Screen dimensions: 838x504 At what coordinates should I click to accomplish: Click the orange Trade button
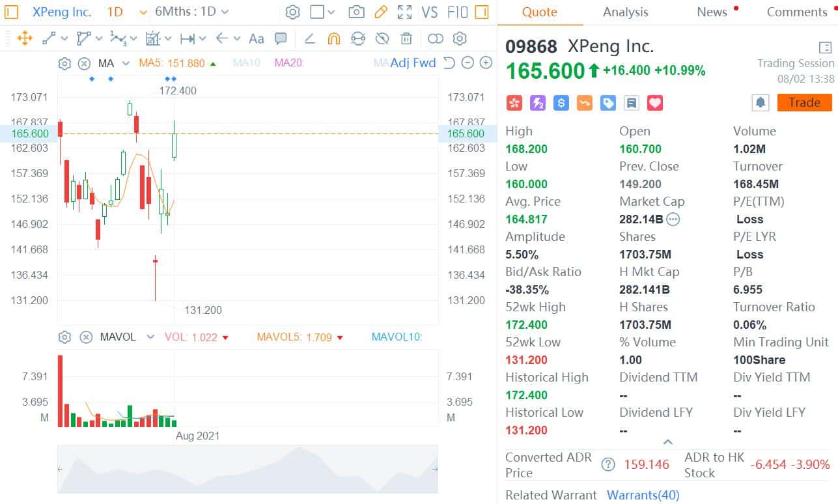pyautogui.click(x=804, y=102)
